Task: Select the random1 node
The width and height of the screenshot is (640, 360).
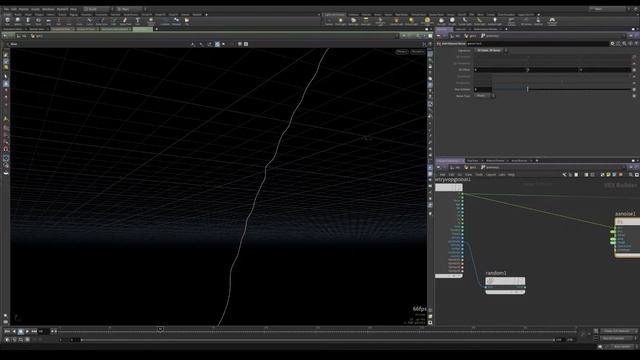Action: [505, 281]
